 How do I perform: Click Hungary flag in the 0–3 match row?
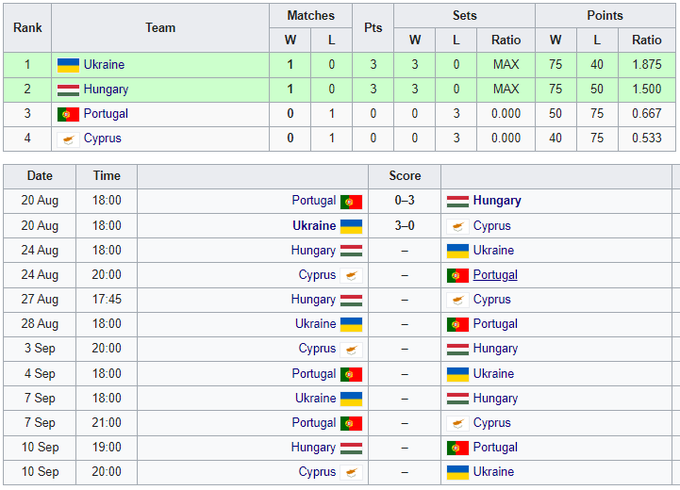[458, 201]
